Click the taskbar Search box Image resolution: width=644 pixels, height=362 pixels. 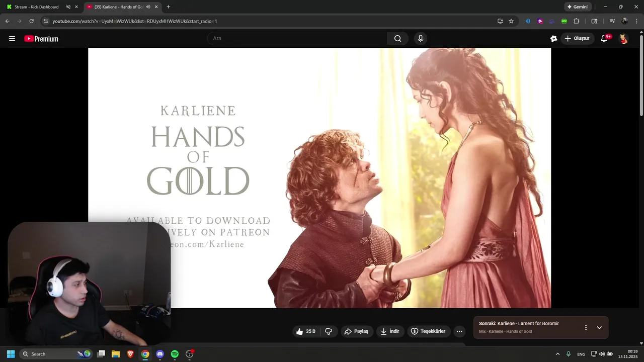pos(56,354)
